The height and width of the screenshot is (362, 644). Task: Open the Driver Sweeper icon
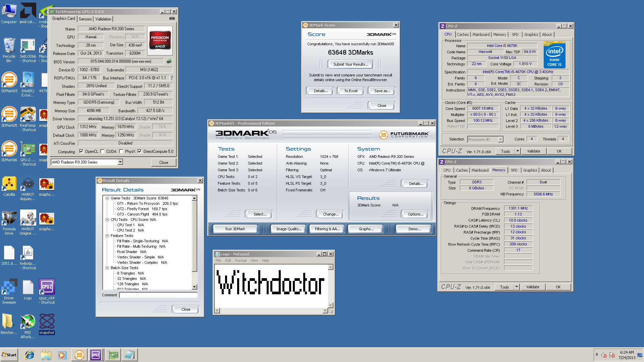(x=9, y=292)
